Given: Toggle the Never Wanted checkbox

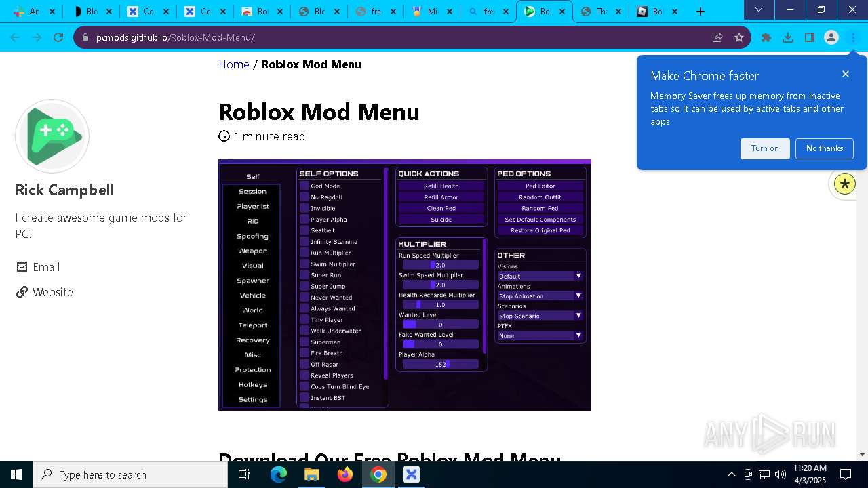Looking at the screenshot, I should 304,297.
